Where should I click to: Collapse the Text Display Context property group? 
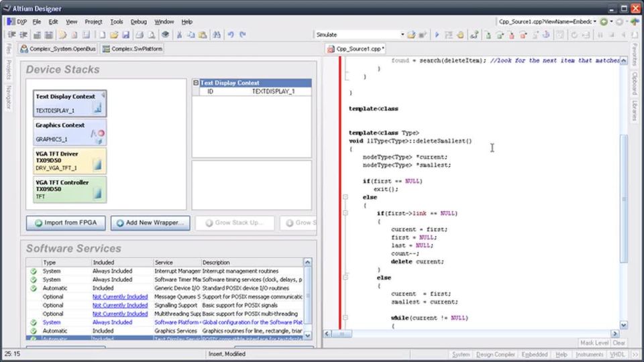click(x=196, y=83)
